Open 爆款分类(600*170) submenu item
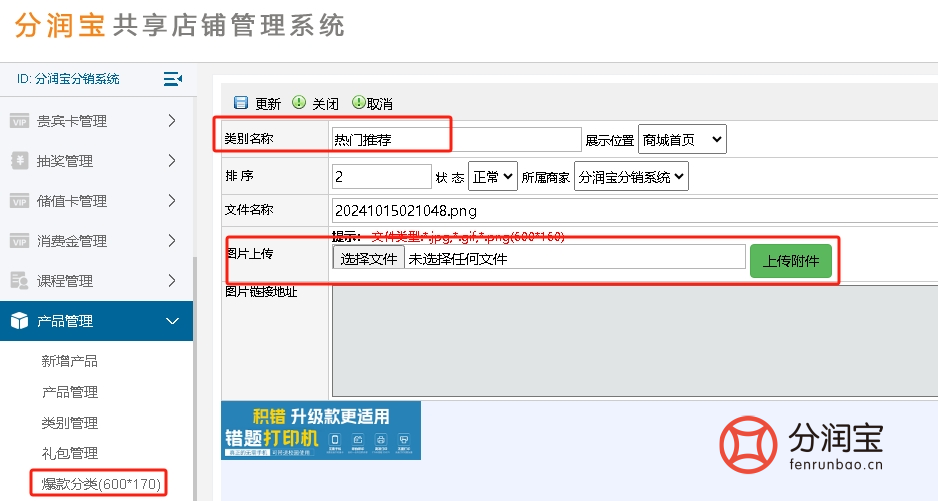Viewport: 938px width, 501px height. (x=100, y=484)
